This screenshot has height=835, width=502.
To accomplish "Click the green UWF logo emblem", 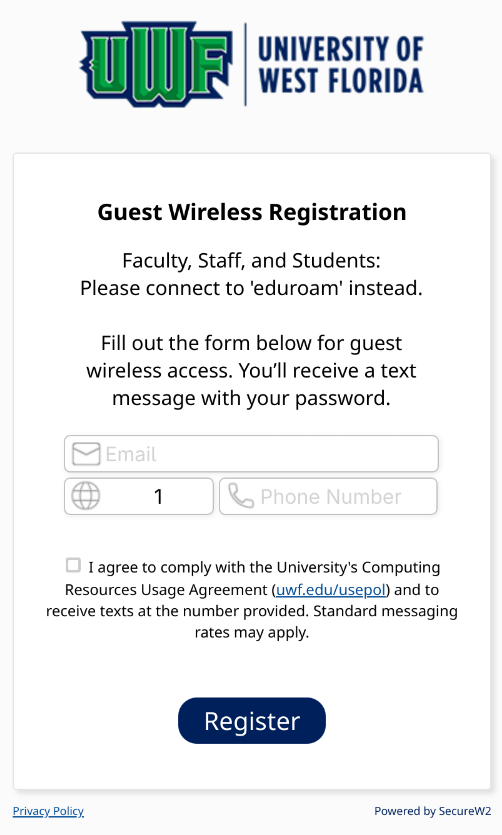I will point(156,64).
